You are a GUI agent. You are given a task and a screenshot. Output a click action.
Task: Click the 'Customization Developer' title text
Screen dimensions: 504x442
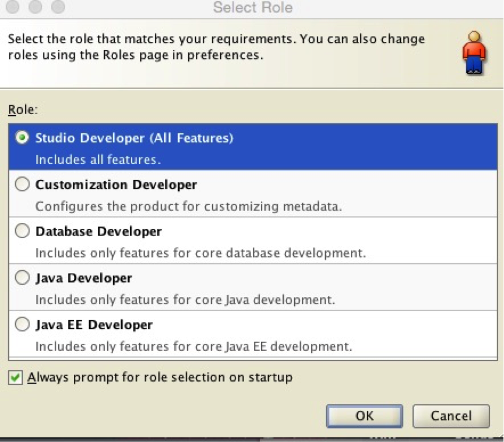tap(116, 185)
